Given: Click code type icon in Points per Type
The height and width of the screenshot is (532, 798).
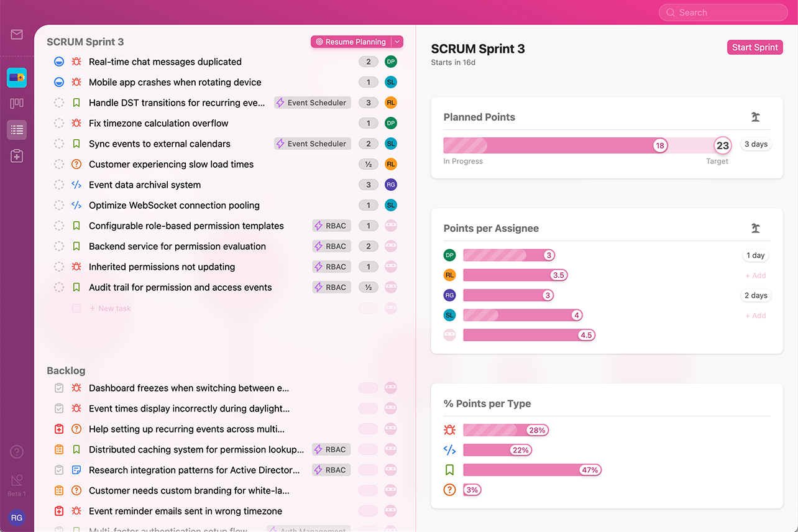Looking at the screenshot, I should pos(449,450).
